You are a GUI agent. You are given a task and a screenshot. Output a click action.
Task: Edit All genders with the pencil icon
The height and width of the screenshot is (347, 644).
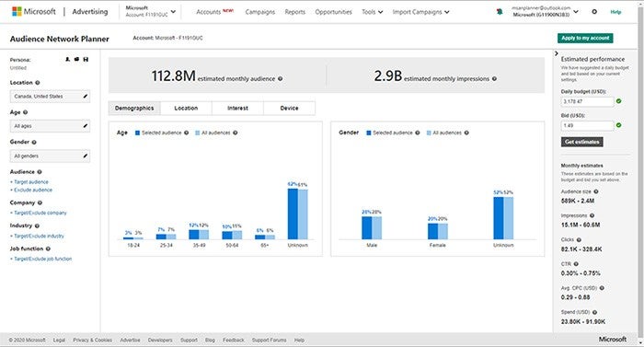pos(85,156)
